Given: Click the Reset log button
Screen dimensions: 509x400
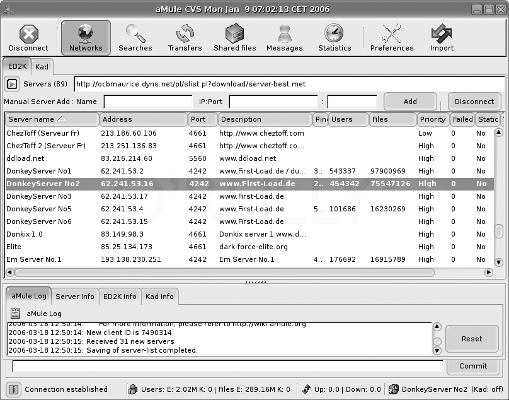Looking at the screenshot, I should click(472, 339).
